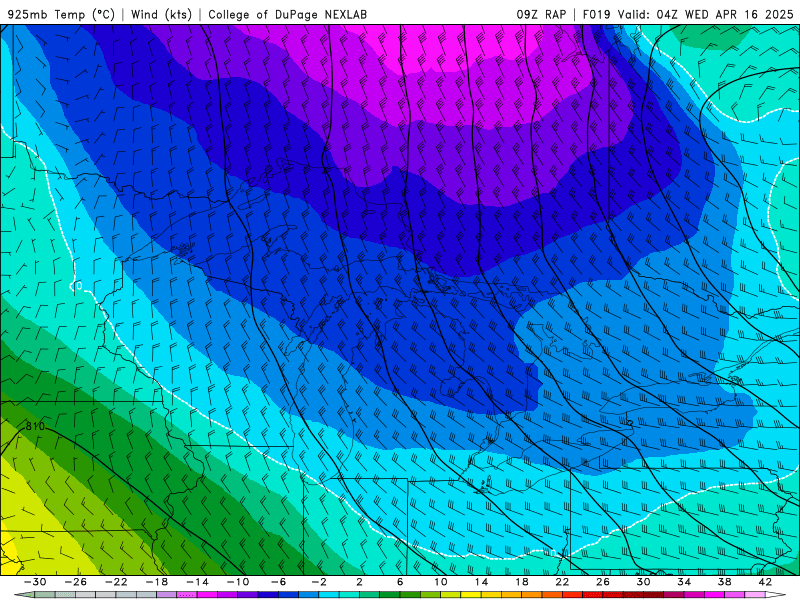The width and height of the screenshot is (800, 600).
Task: Click the '42' color scale label
Action: (x=765, y=582)
